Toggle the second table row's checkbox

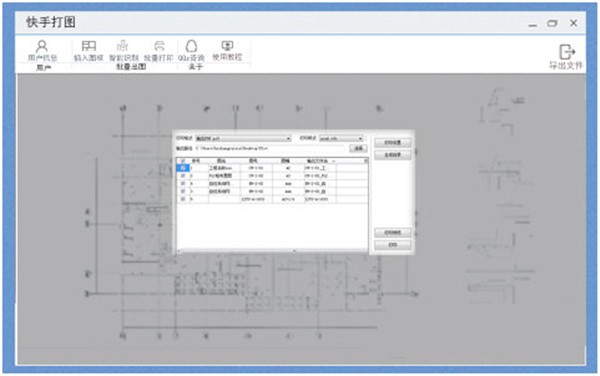coord(183,176)
